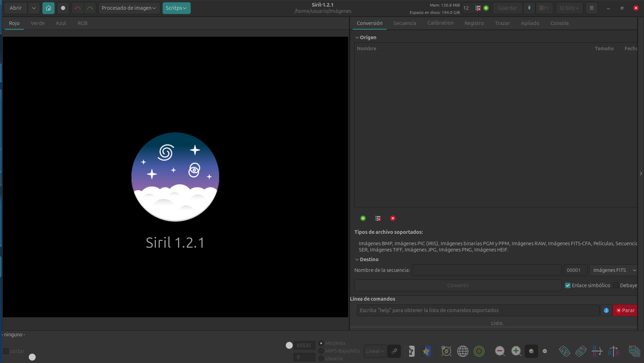Switch to the Verde channel tab
Viewport: 644px width, 363px height.
pyautogui.click(x=38, y=23)
